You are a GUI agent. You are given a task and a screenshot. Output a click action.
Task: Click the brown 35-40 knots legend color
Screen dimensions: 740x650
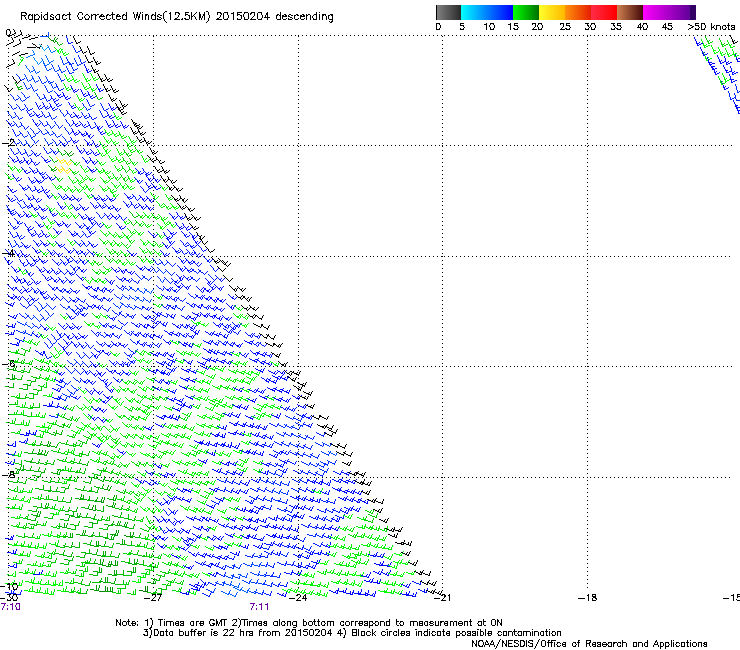[630, 12]
